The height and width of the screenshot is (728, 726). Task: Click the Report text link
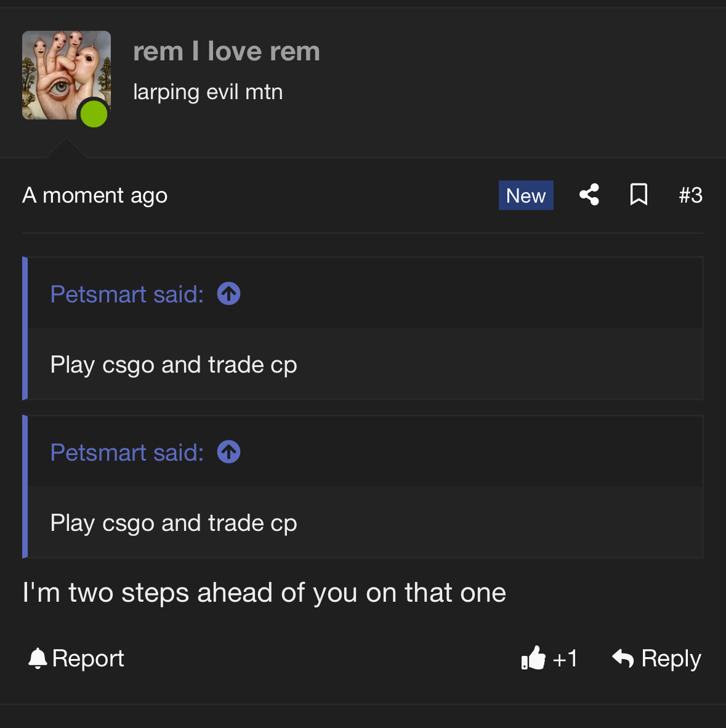pyautogui.click(x=88, y=658)
